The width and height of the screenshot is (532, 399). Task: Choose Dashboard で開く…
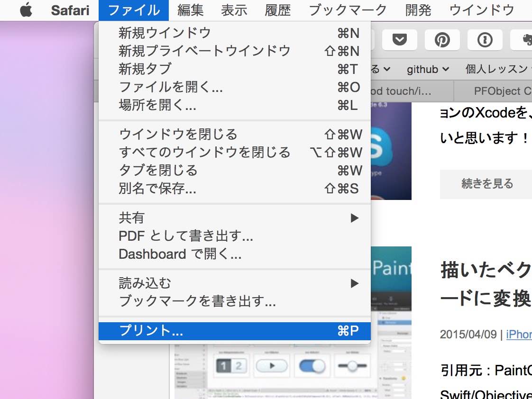tap(234, 254)
